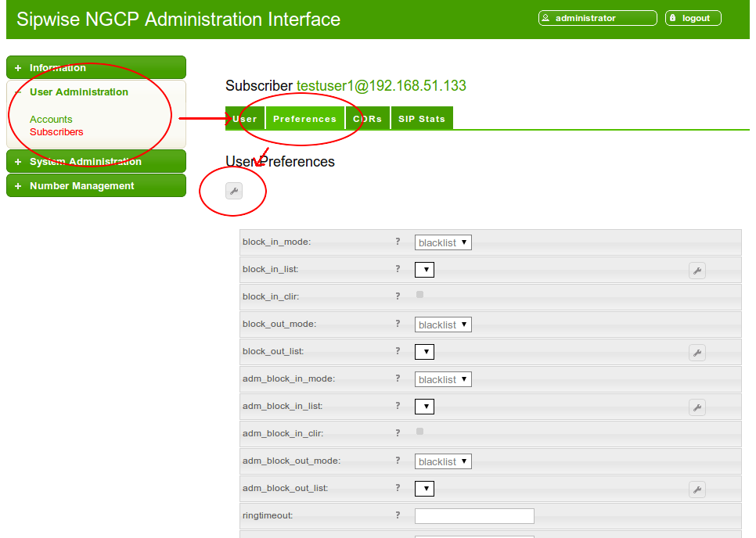This screenshot has width=756, height=538.
Task: Open the adm_block_out_mode blacklist dropdown
Action: [443, 461]
